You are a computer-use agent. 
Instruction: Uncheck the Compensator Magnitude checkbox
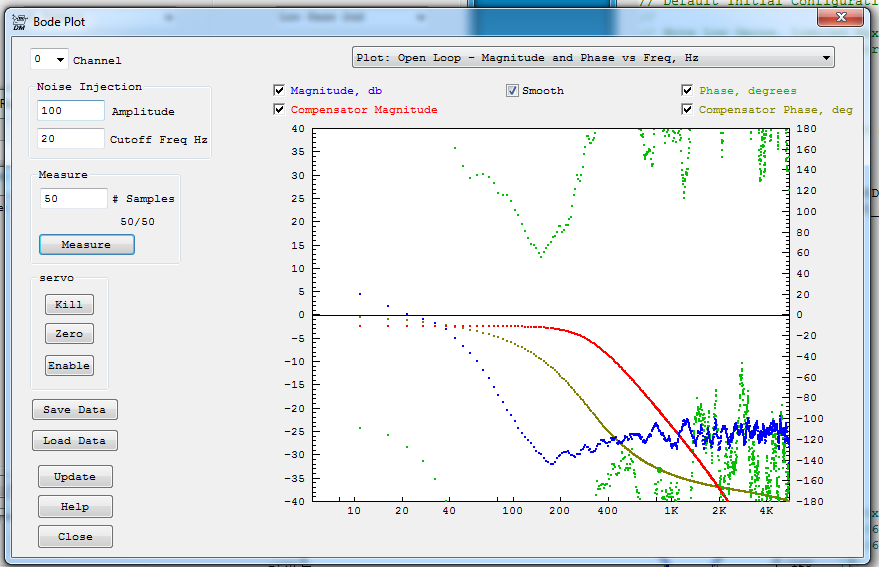[x=280, y=109]
